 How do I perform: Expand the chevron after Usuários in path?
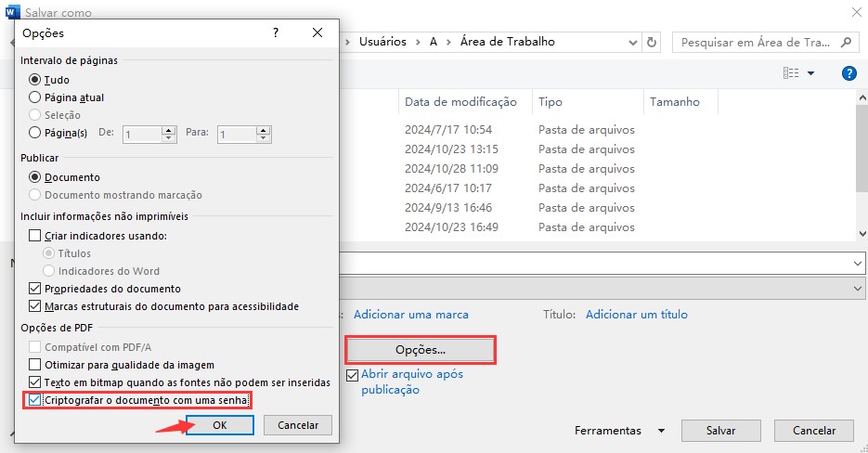(418, 42)
